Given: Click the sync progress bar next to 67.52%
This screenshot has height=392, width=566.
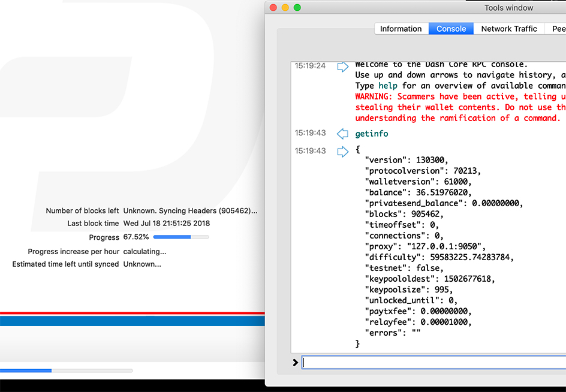Looking at the screenshot, I should (x=181, y=237).
